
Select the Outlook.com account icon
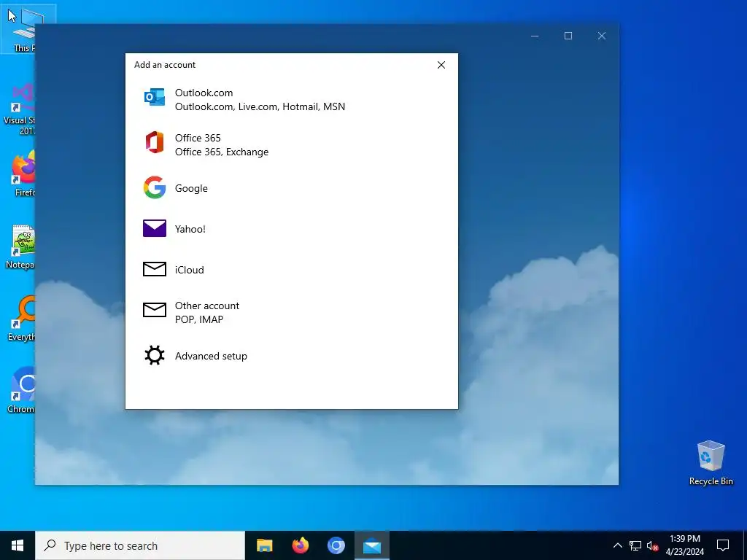[155, 97]
